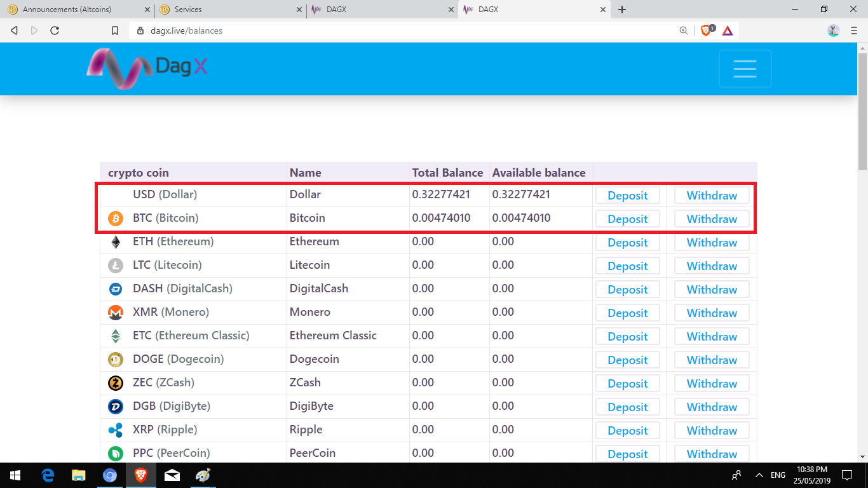Click the DASH coin icon
Viewport: 868px width, 488px height.
[x=116, y=289]
